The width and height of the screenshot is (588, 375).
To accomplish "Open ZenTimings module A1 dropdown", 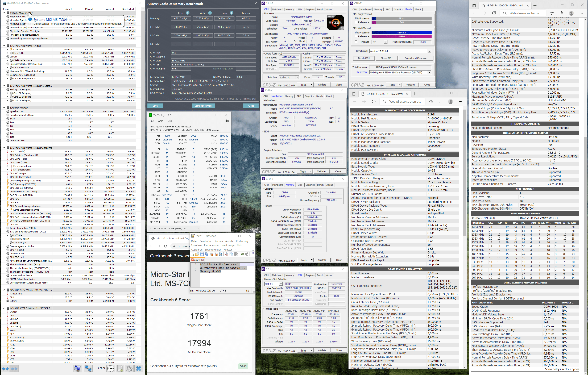I will coord(198,228).
